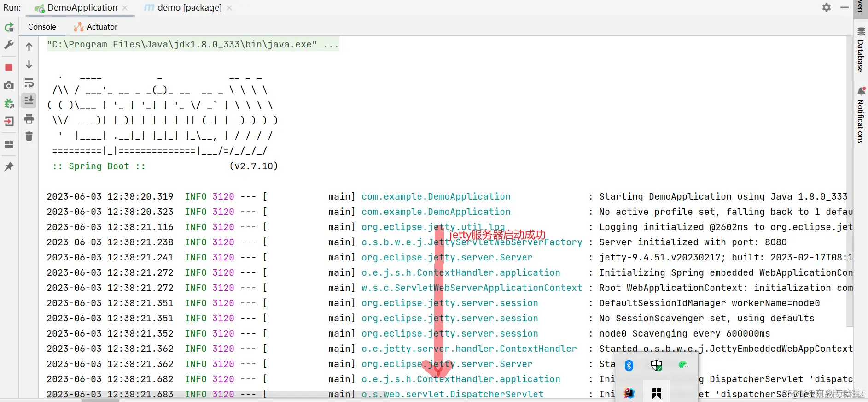This screenshot has height=402, width=868.
Task: Switch to the Actuator tab
Action: click(96, 27)
